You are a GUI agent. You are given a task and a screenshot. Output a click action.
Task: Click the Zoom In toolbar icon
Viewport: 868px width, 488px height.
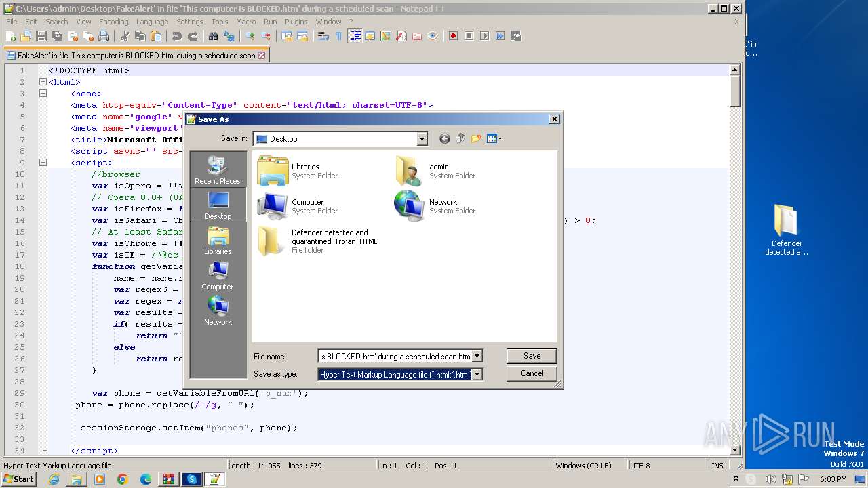point(250,36)
